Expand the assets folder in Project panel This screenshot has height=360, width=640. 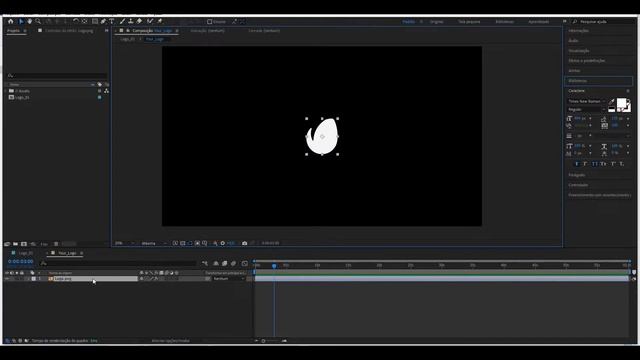pos(6,91)
